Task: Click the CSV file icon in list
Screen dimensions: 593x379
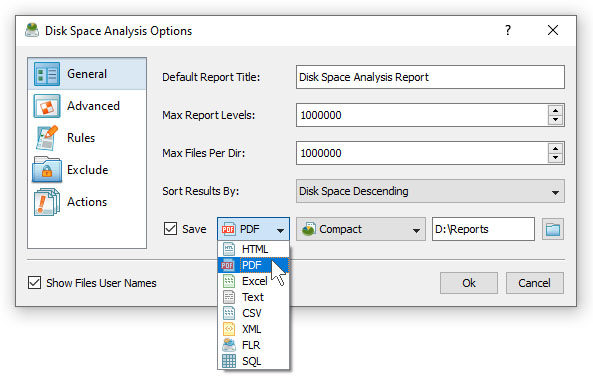Action: (x=229, y=313)
